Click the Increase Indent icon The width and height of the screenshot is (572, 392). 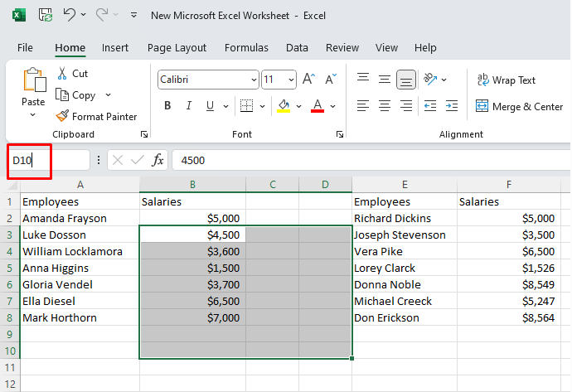[451, 106]
